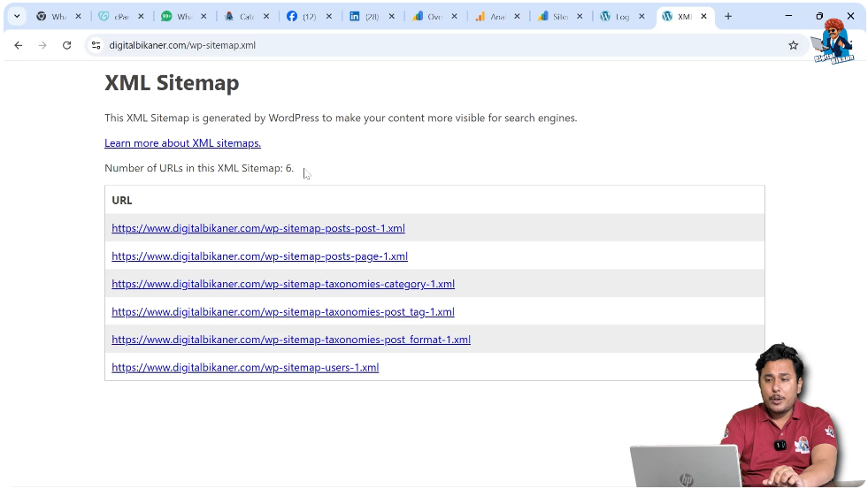Restore down the browser window
The width and height of the screenshot is (868, 489).
click(819, 16)
